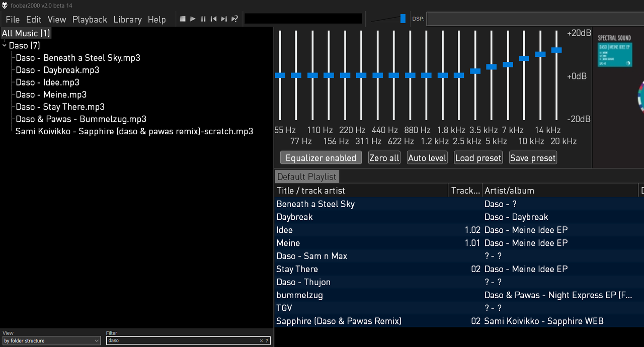Select playlist row titled Meine
Screen dimensions: 644x347
tap(459, 243)
